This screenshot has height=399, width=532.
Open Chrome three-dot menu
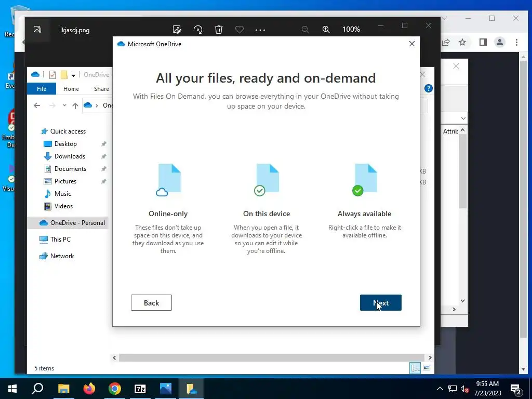[x=516, y=42]
